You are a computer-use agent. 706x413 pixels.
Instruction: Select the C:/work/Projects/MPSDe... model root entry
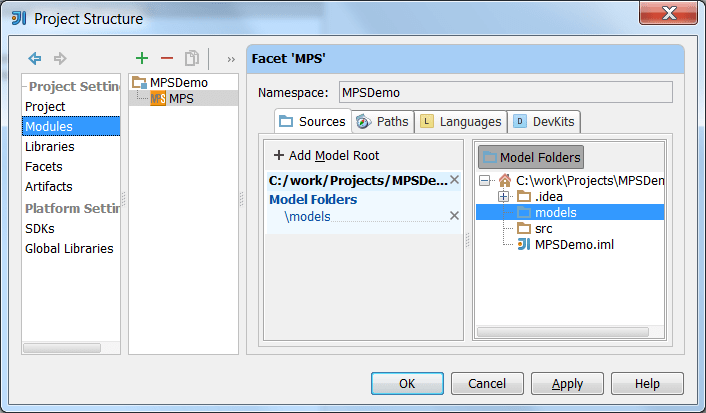(x=358, y=180)
